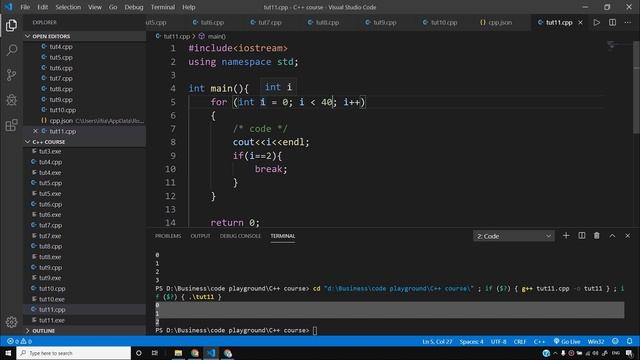The height and width of the screenshot is (360, 640).
Task: Split the editor to the right
Action: 612,22
